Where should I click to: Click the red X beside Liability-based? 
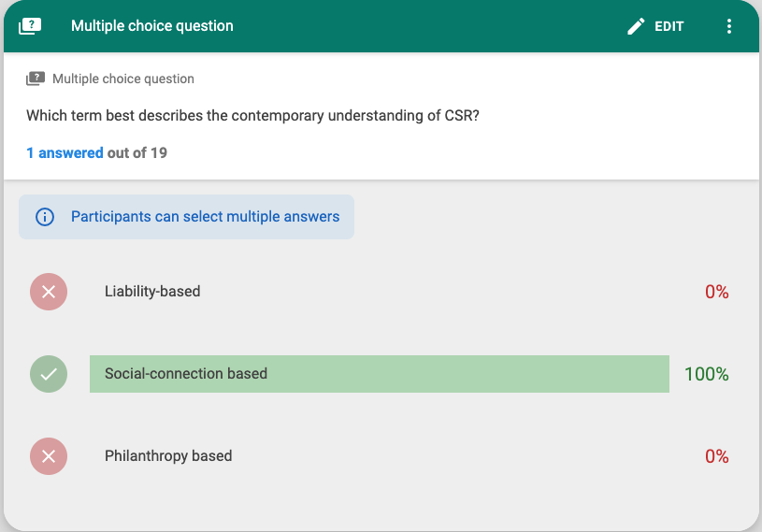(x=49, y=292)
